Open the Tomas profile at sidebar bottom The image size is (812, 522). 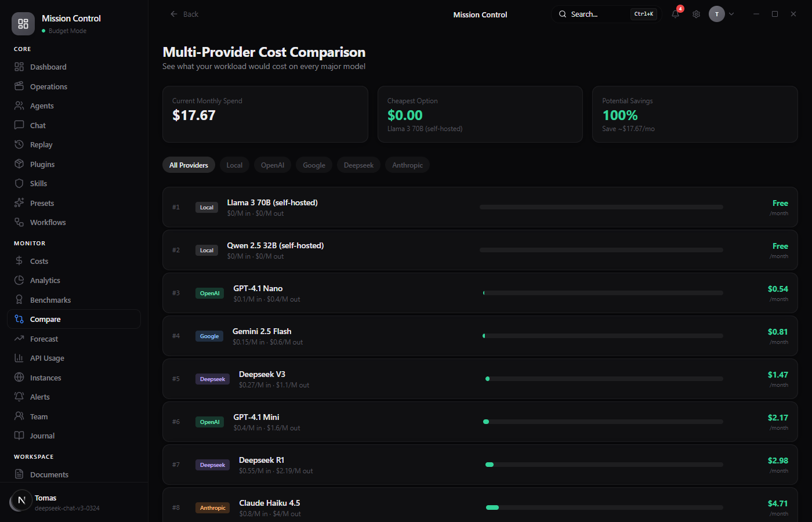[x=74, y=502]
